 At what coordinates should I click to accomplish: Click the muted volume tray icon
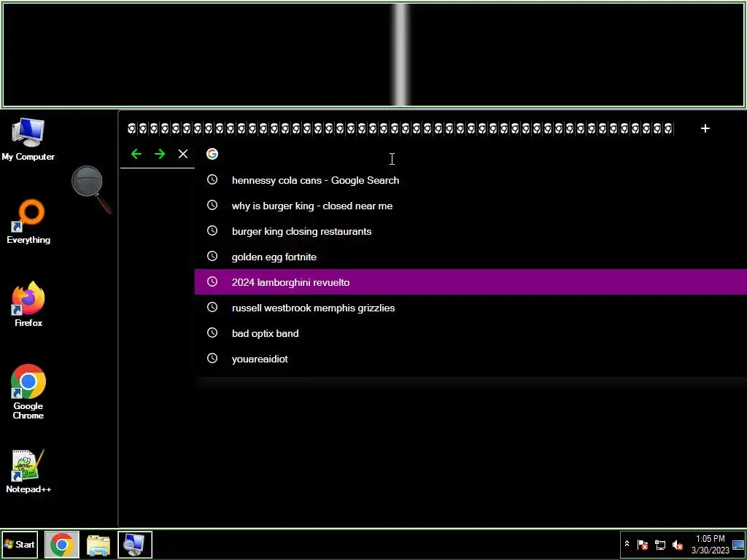[678, 545]
